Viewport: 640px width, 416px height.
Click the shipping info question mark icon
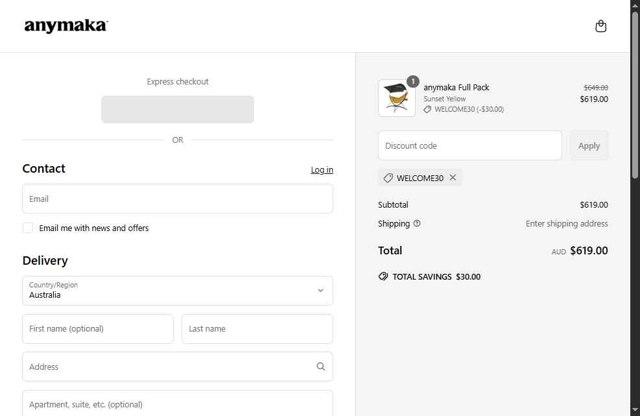coord(417,223)
